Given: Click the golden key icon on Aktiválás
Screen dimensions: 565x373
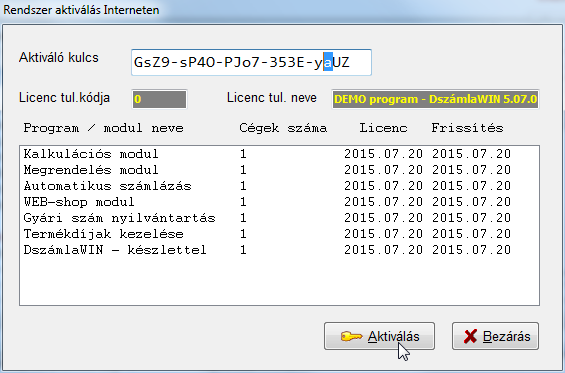Looking at the screenshot, I should coord(351,337).
